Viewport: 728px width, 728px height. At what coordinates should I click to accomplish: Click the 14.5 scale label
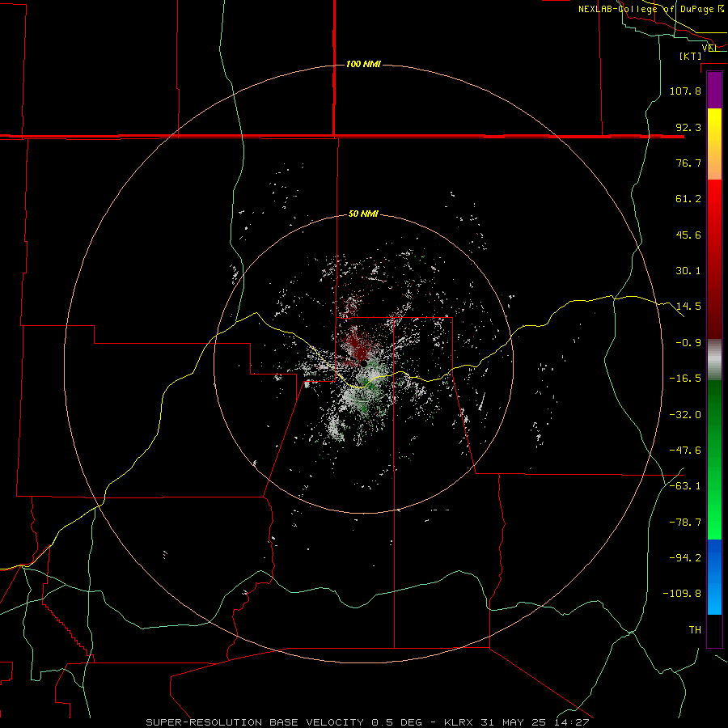coord(688,307)
